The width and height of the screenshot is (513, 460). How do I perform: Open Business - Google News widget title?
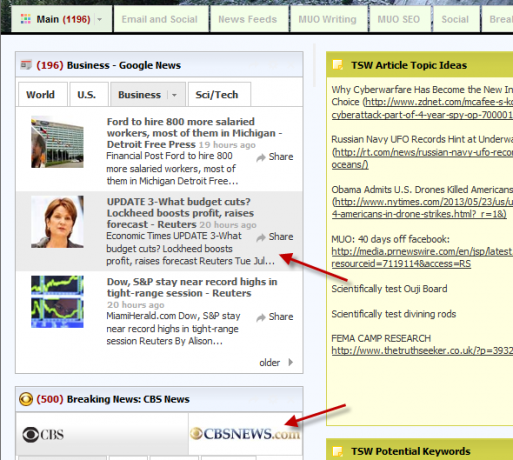click(x=124, y=65)
